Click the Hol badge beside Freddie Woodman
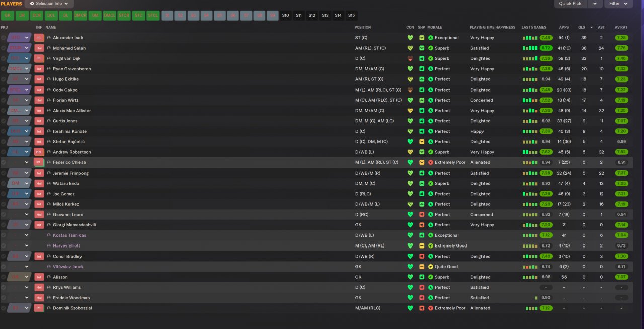The width and height of the screenshot is (644, 329). [39, 298]
